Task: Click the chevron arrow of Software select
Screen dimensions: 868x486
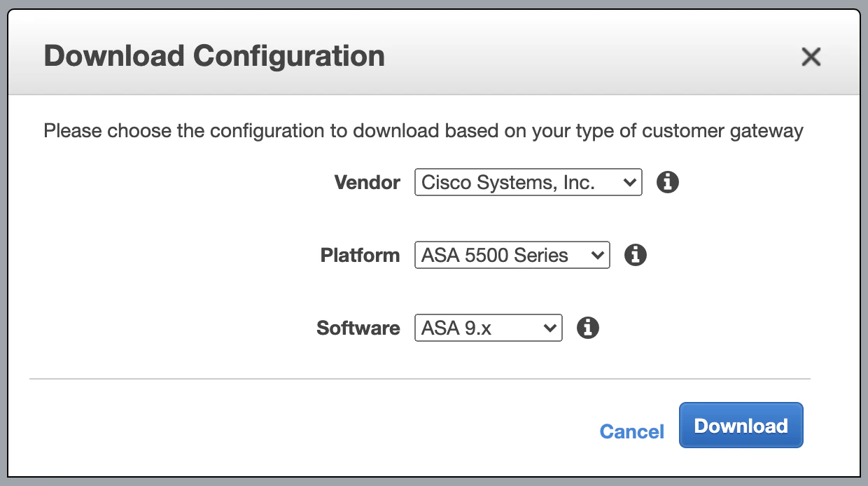Action: [550, 328]
